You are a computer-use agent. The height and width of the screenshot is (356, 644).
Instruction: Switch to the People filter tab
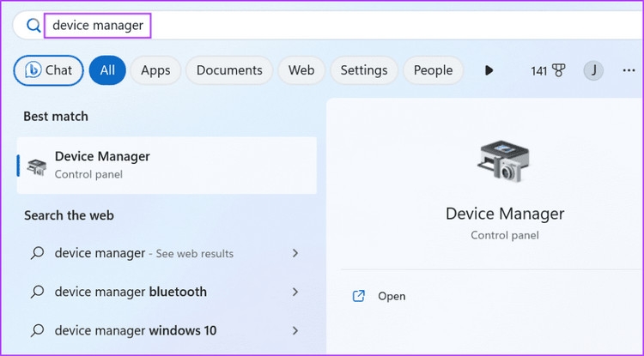[433, 70]
